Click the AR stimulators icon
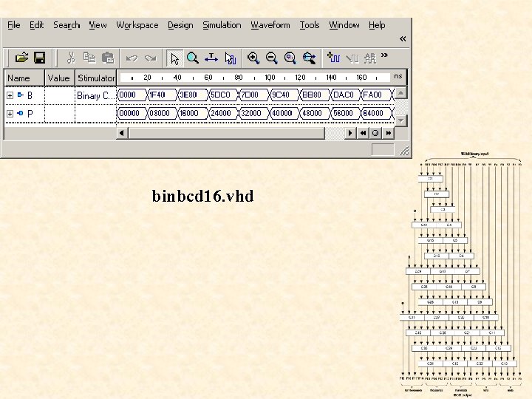Screen dimensions: 532x399 tap(370, 58)
